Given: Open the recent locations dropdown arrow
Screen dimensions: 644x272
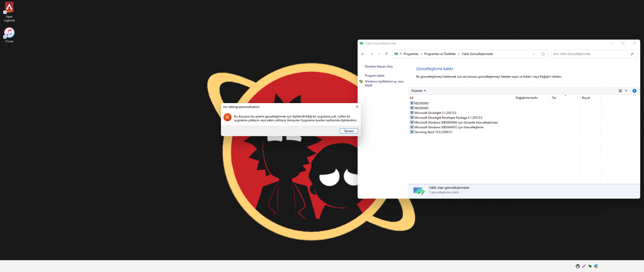Looking at the screenshot, I should click(x=379, y=54).
